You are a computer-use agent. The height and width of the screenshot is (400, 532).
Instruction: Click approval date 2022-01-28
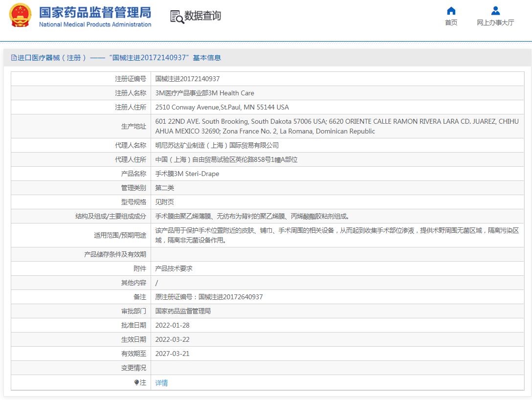click(x=172, y=326)
